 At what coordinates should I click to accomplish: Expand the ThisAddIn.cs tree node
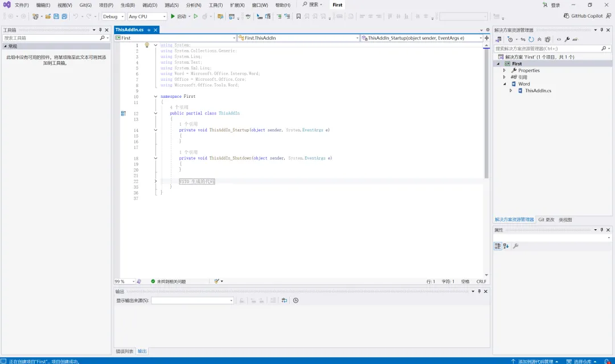pyautogui.click(x=511, y=90)
